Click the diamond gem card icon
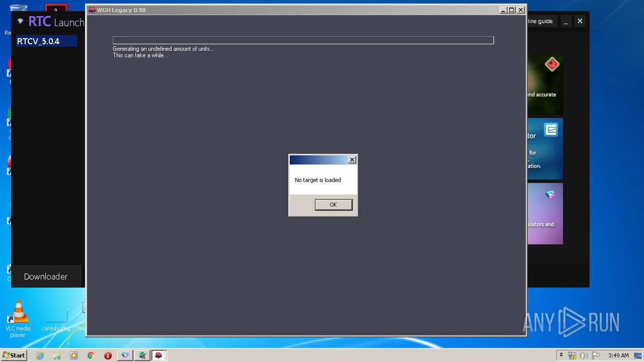This screenshot has width=644, height=362. tap(550, 195)
